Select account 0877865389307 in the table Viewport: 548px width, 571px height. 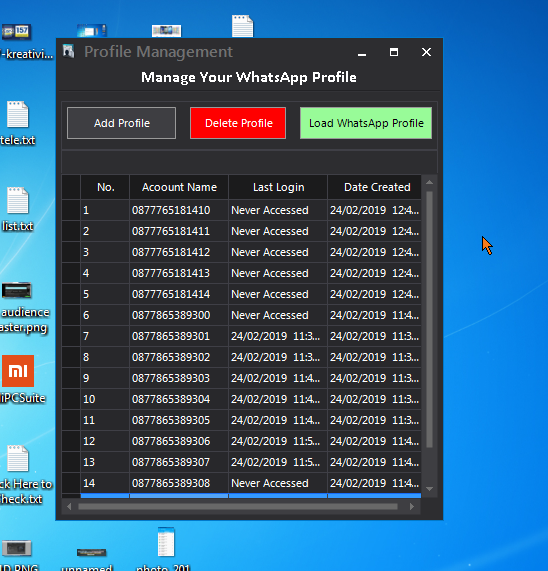pos(179,462)
